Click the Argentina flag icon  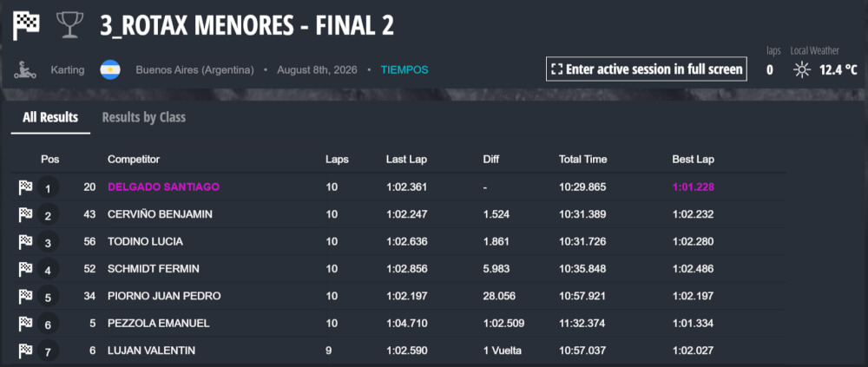pyautogui.click(x=110, y=70)
